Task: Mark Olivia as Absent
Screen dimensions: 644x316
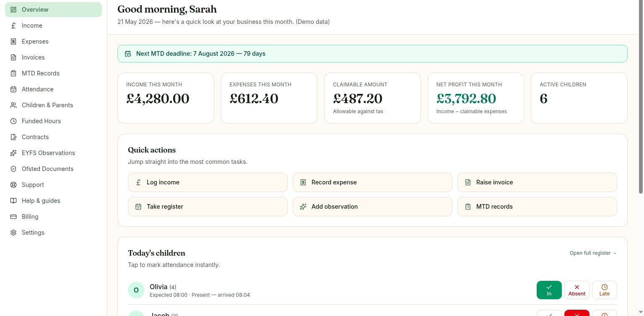Action: point(577,290)
